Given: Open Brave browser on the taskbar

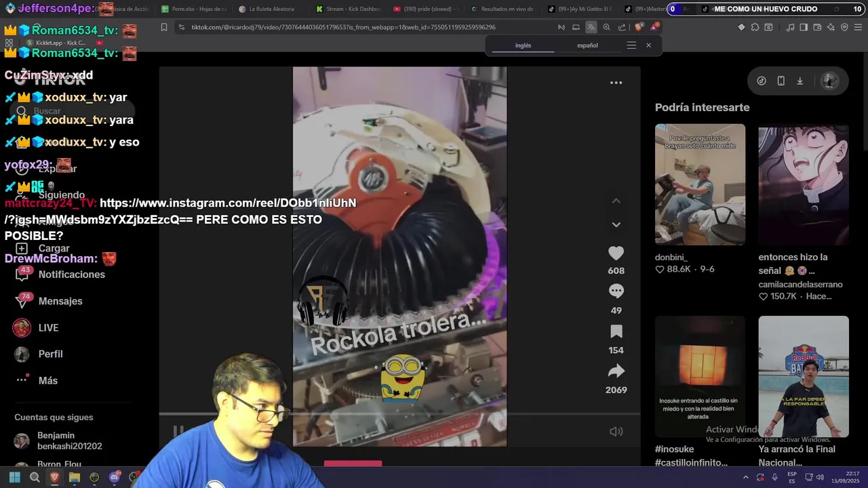Looking at the screenshot, I should (55, 477).
